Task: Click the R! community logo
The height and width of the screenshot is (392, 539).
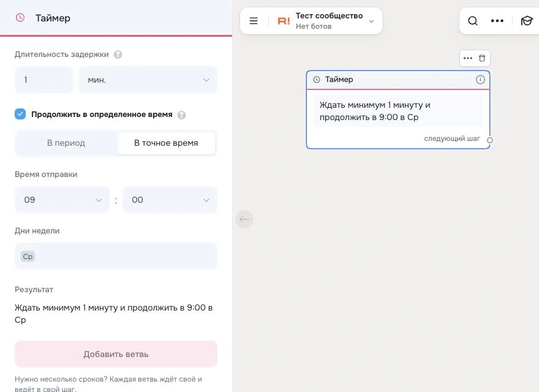Action: coord(284,21)
